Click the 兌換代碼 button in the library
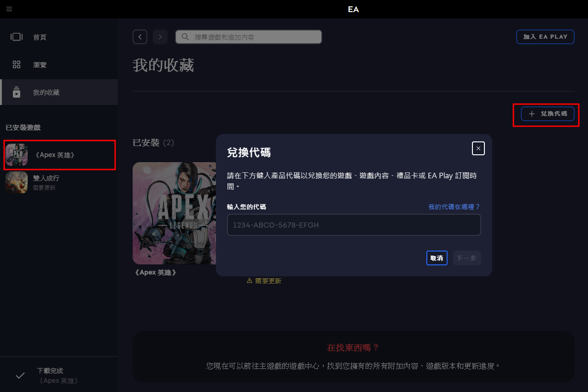 point(547,114)
